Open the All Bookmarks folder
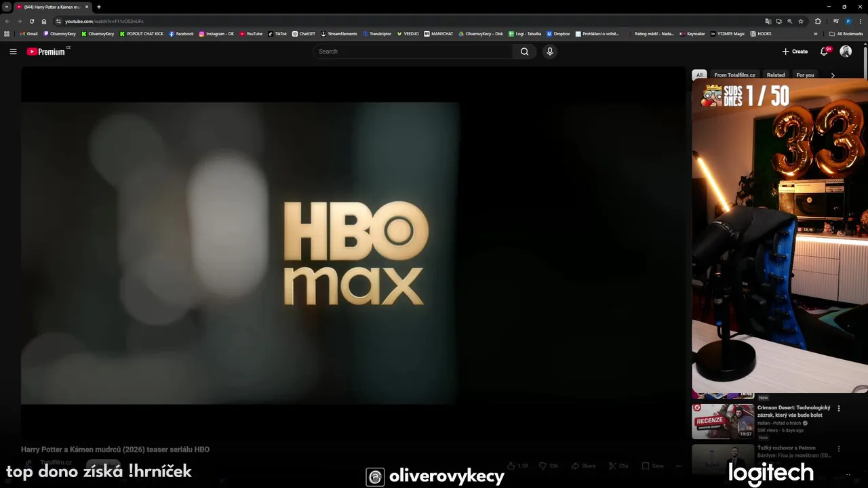Viewport: 868px width, 488px height. pos(846,33)
